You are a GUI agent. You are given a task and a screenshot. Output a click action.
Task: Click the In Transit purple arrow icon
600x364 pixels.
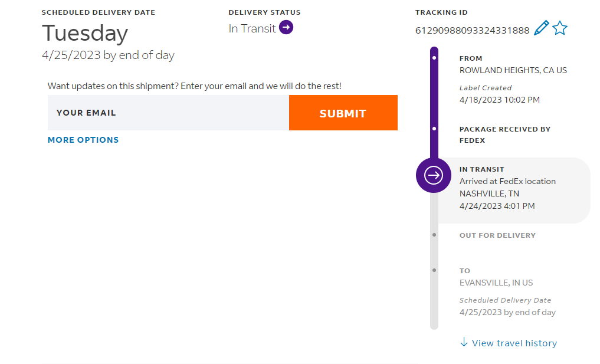286,28
